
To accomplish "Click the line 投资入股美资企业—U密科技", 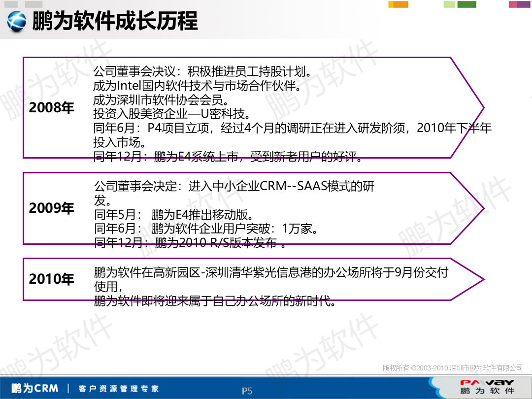I will coord(172,114).
